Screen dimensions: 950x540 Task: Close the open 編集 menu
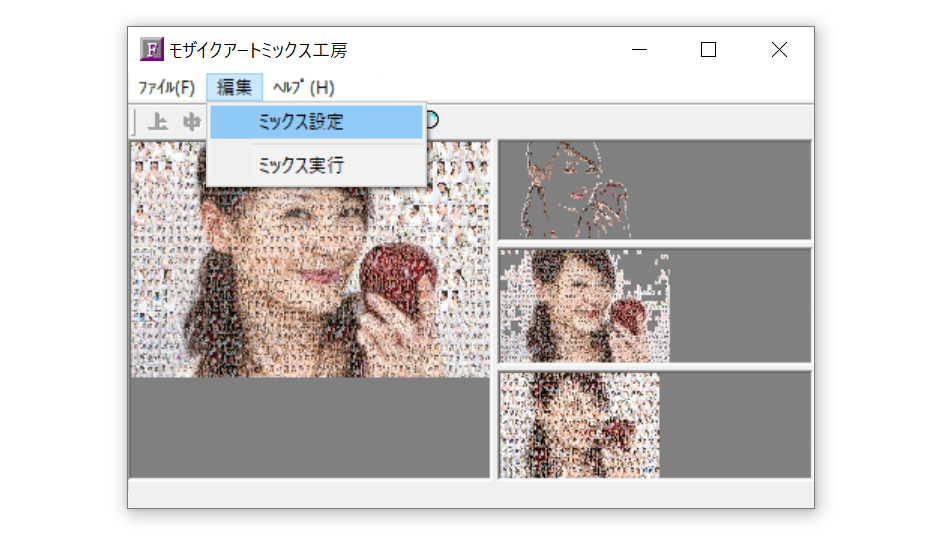pyautogui.click(x=234, y=88)
